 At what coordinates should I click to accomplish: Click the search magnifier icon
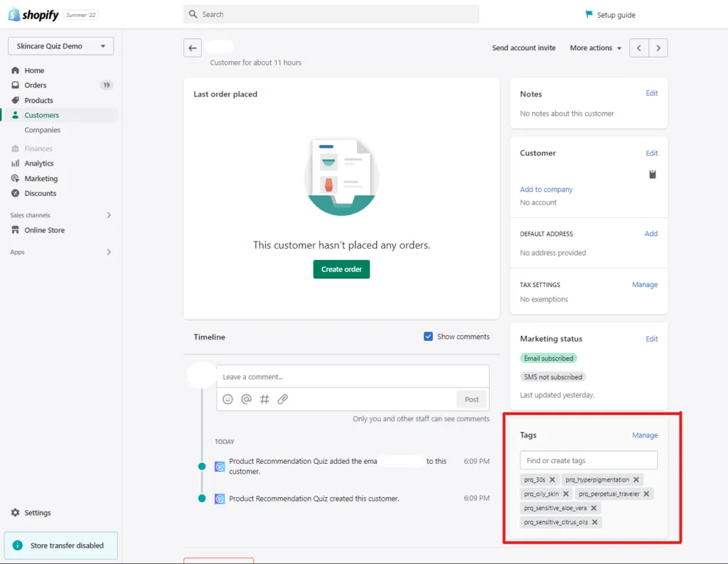[x=193, y=14]
